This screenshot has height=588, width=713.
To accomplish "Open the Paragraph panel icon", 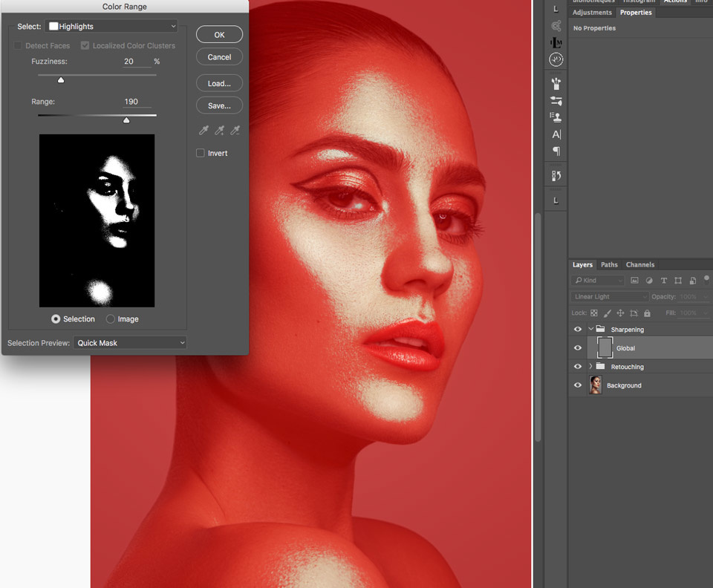I will coord(556,151).
